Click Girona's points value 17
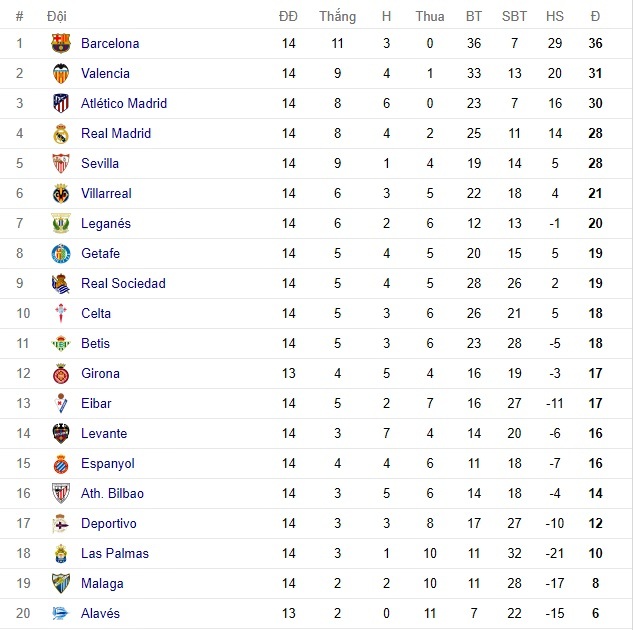The height and width of the screenshot is (630, 634). tap(595, 374)
